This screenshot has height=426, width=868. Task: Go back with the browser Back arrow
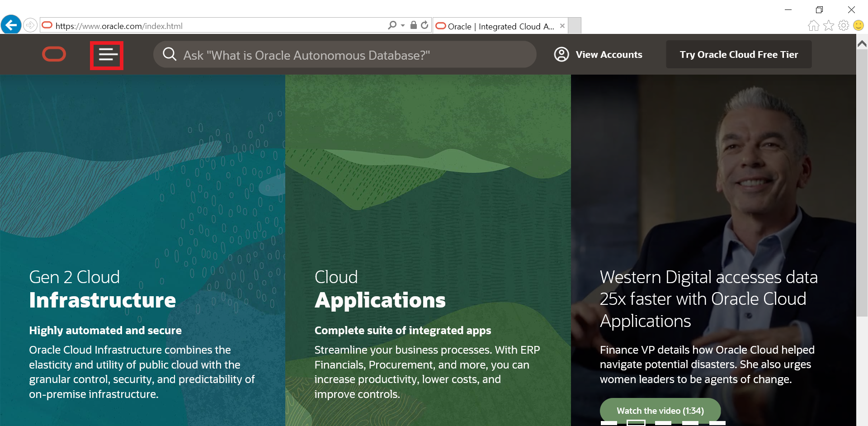point(11,25)
